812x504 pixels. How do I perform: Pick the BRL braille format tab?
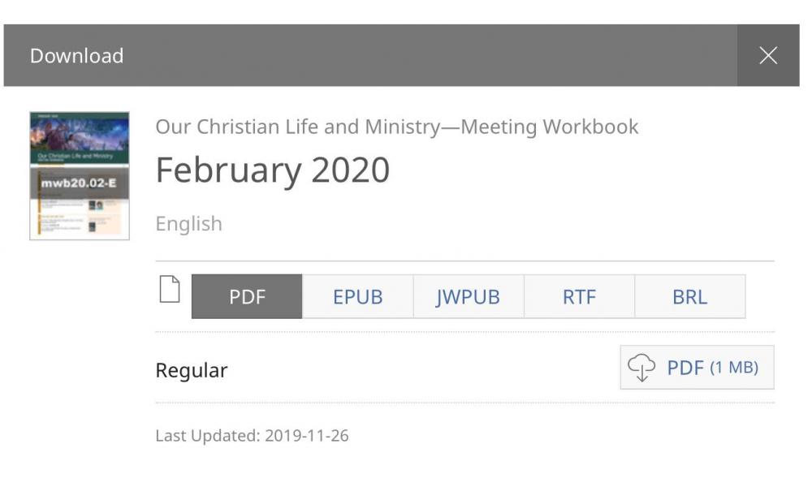point(689,297)
